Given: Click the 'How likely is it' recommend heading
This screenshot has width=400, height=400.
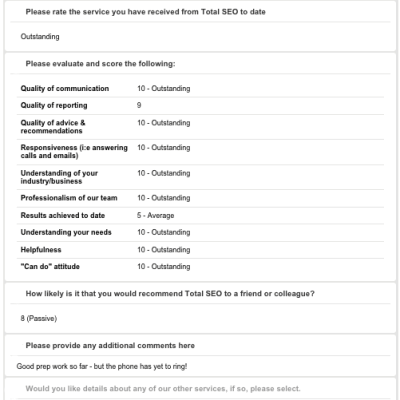Looking at the screenshot, I should click(x=170, y=294).
